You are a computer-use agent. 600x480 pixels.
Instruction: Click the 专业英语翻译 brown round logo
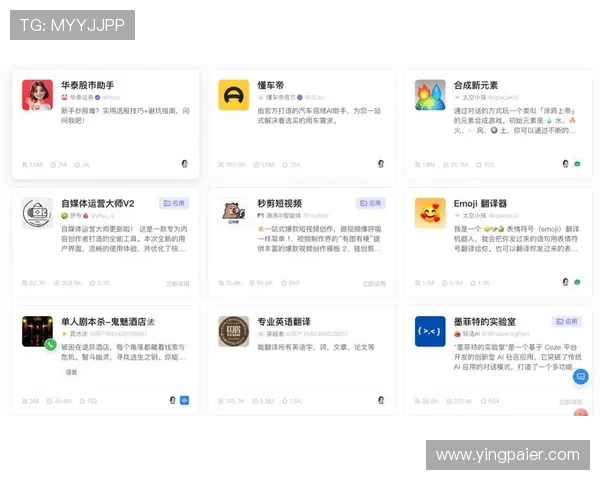[233, 331]
